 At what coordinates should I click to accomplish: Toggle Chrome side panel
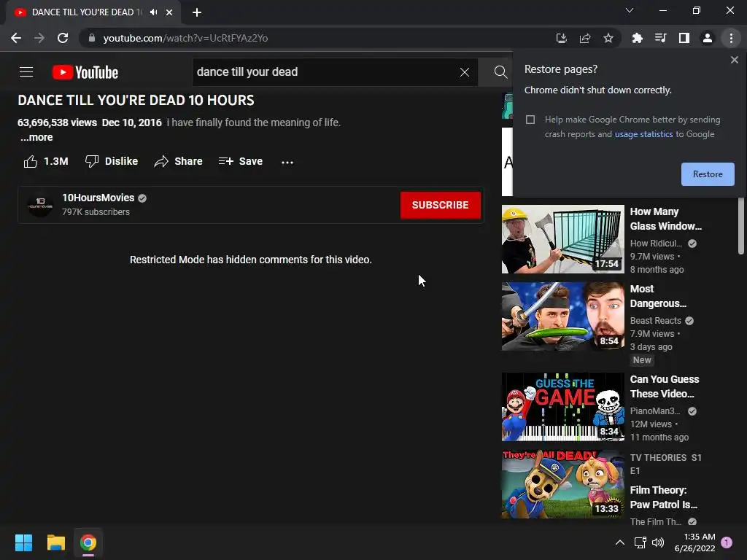(x=684, y=38)
